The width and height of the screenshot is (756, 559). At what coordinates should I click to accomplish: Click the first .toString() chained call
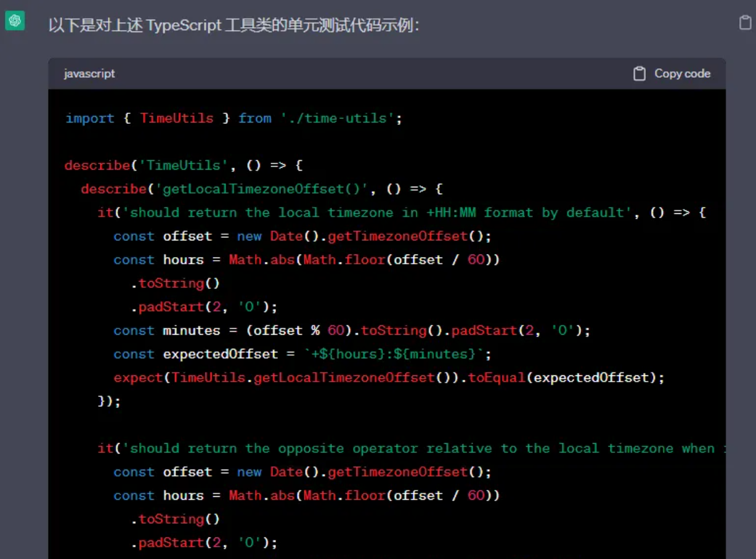175,284
